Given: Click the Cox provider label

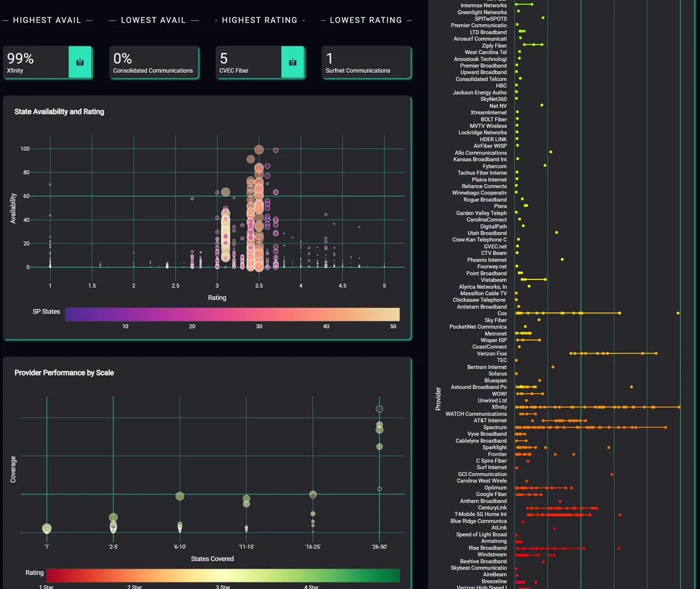Looking at the screenshot, I should (502, 314).
